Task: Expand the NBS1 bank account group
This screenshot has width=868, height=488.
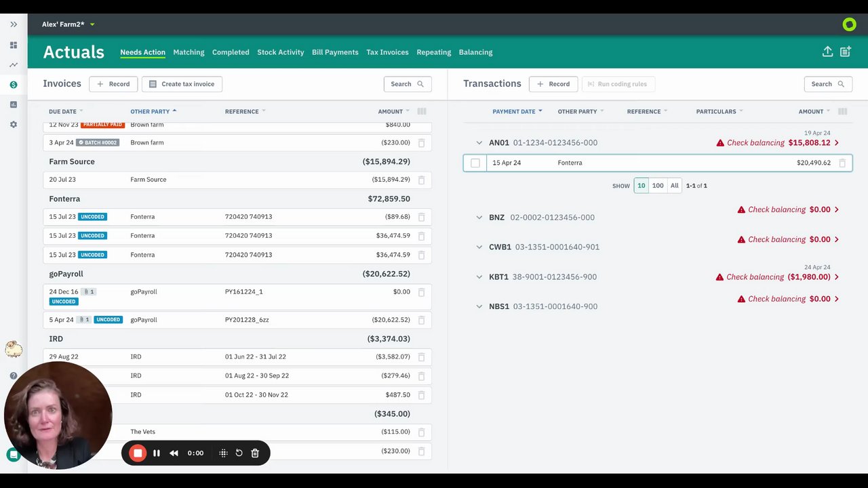Action: [479, 306]
